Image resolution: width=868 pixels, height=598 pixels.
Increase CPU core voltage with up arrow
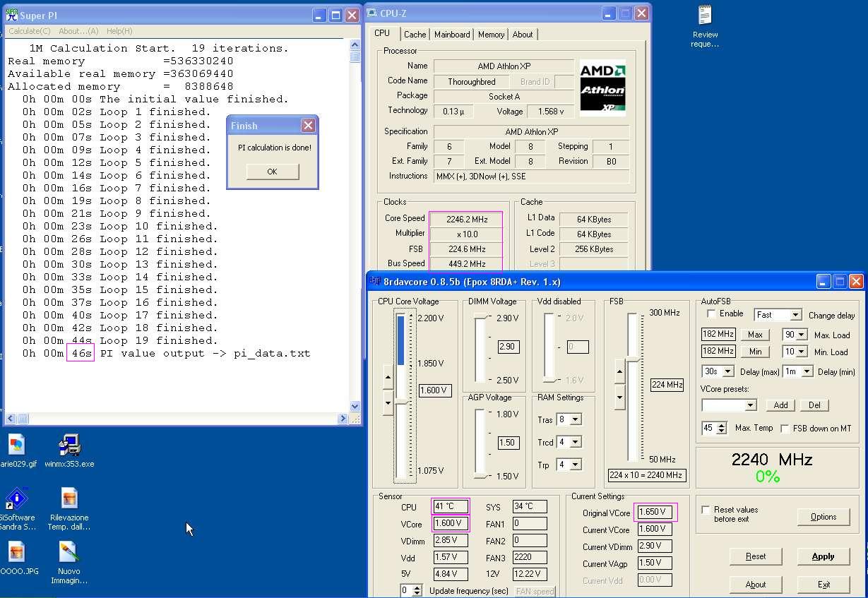pos(388,377)
